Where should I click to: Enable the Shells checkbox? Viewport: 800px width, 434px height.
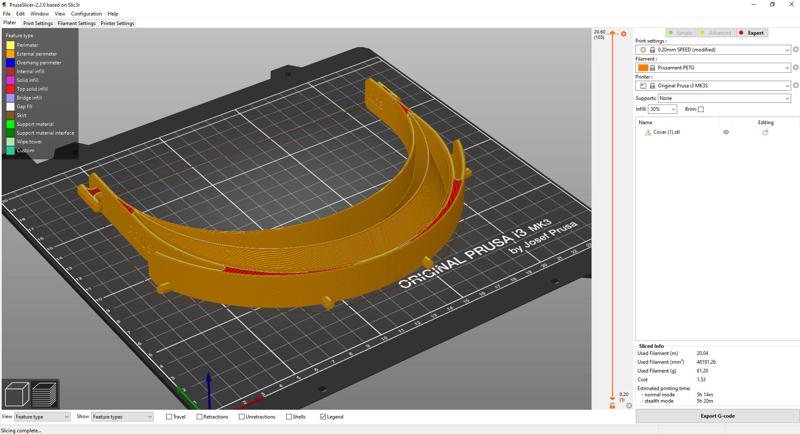[289, 417]
